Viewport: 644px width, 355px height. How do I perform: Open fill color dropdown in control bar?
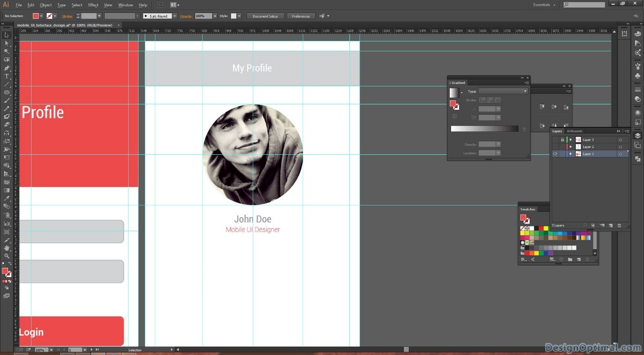41,16
